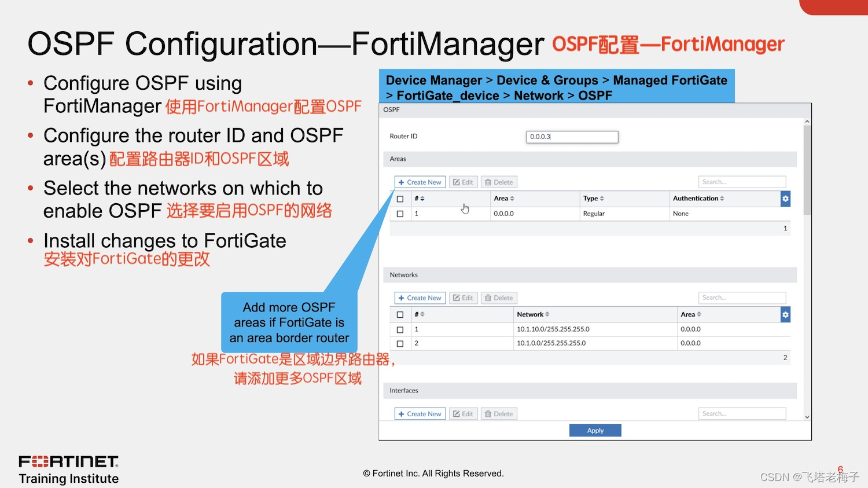Viewport: 868px width, 488px height.
Task: Click Delete button in Areas section
Action: [499, 182]
